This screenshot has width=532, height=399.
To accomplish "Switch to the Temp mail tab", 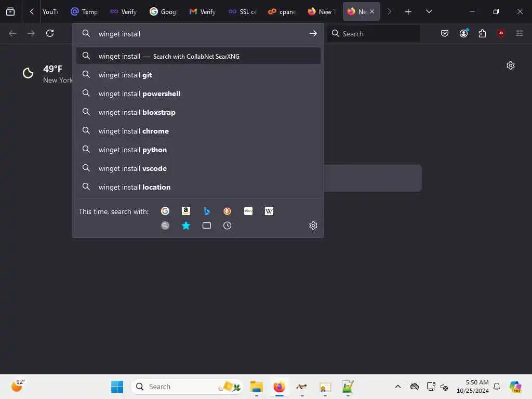I will pyautogui.click(x=84, y=12).
